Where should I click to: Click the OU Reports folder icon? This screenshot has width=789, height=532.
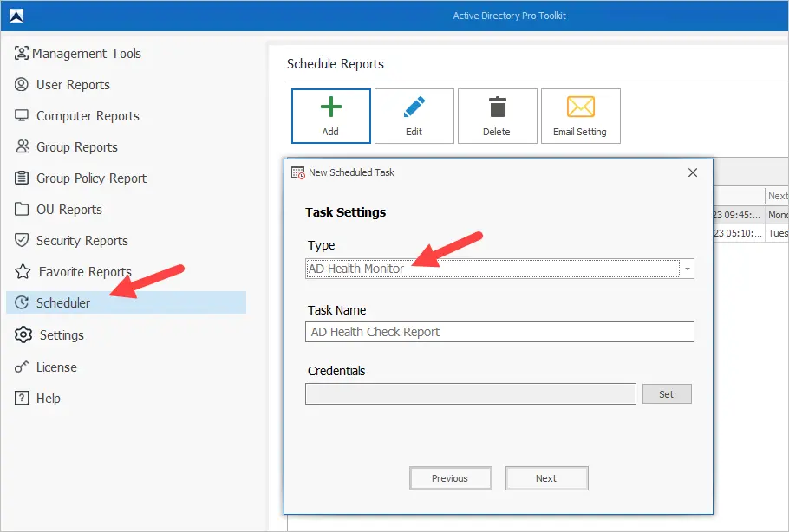(x=21, y=209)
